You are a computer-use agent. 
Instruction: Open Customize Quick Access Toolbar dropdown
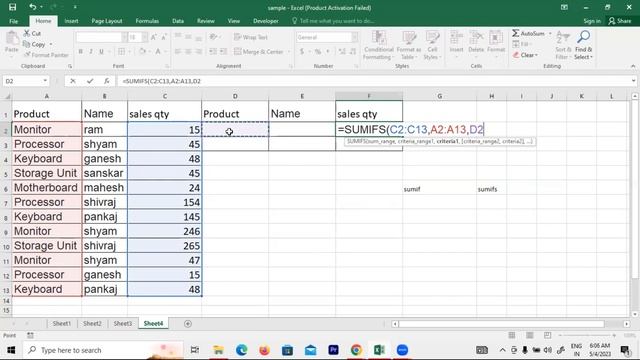pos(75,7)
